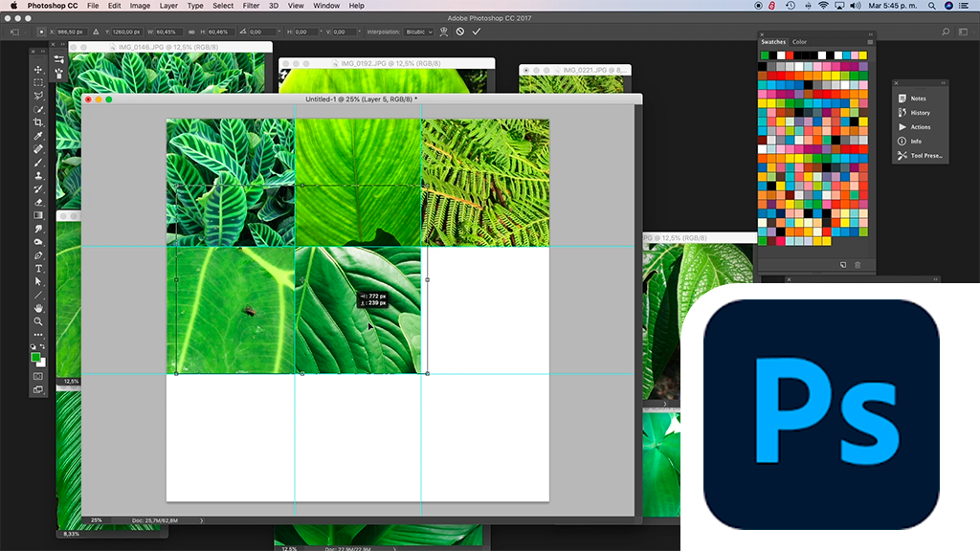The height and width of the screenshot is (551, 980).
Task: Select the Zoom tool magnifier
Action: [x=38, y=321]
